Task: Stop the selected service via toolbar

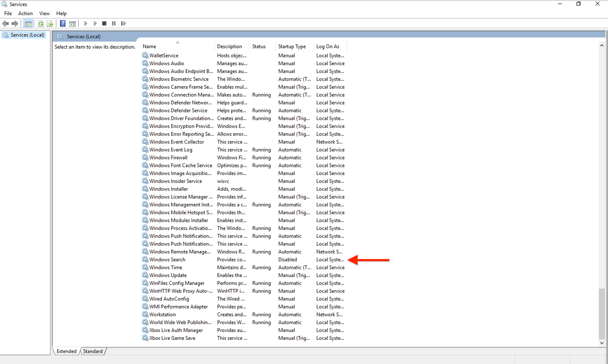Action: click(104, 23)
